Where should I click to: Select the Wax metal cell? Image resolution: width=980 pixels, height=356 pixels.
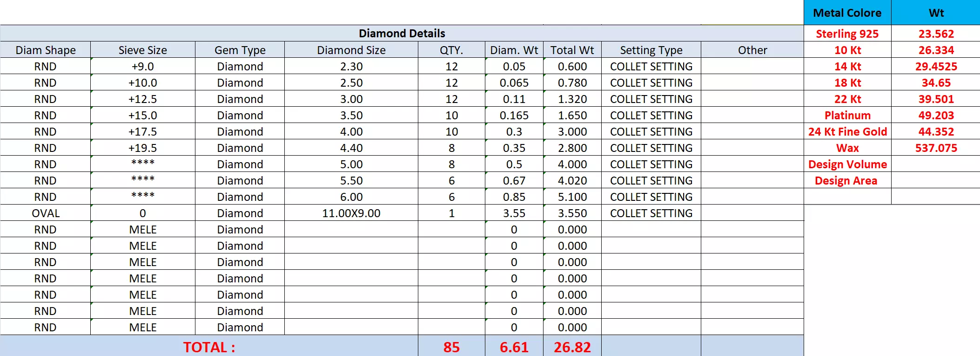pos(847,148)
